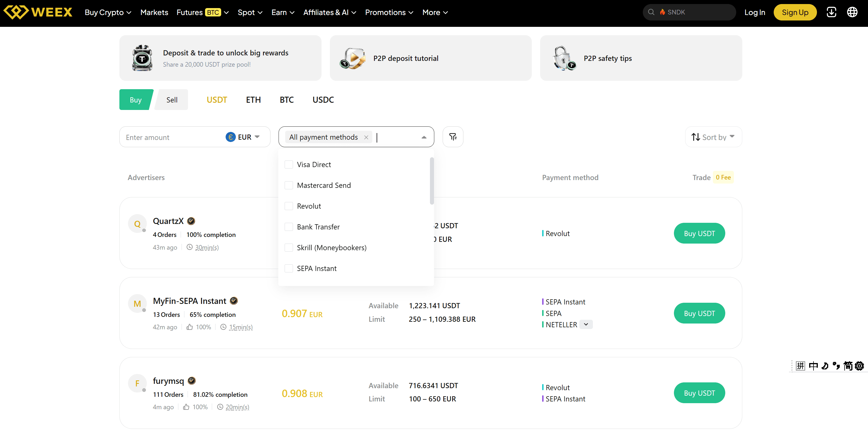Open deposit & trade rewards banner

[x=220, y=58]
